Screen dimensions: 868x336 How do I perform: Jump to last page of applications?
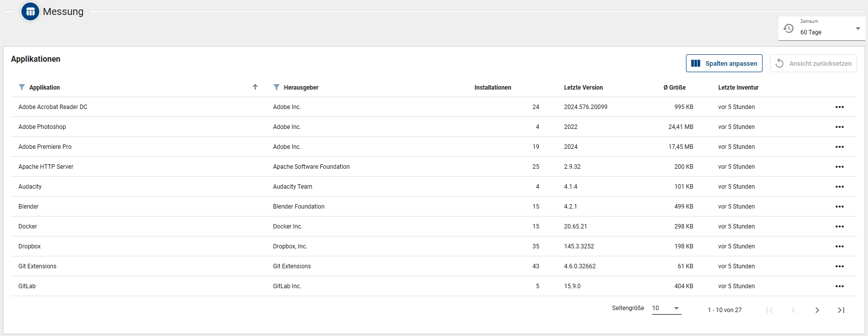[x=841, y=310]
